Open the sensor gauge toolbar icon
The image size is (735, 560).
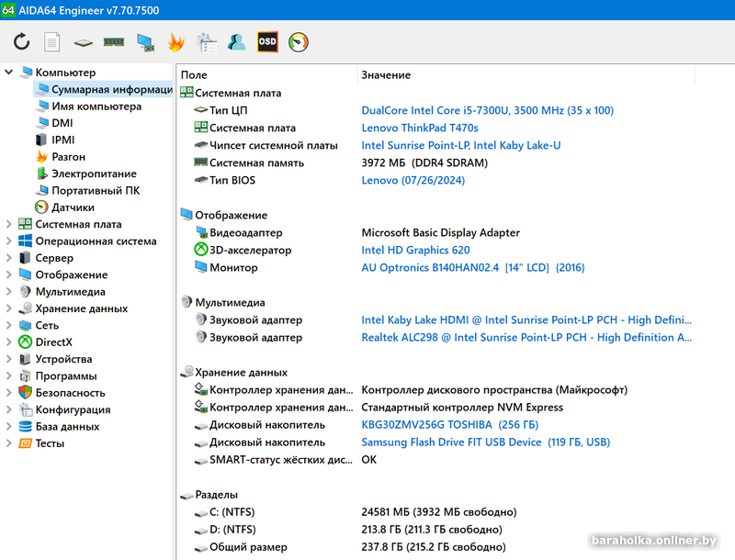[x=298, y=42]
